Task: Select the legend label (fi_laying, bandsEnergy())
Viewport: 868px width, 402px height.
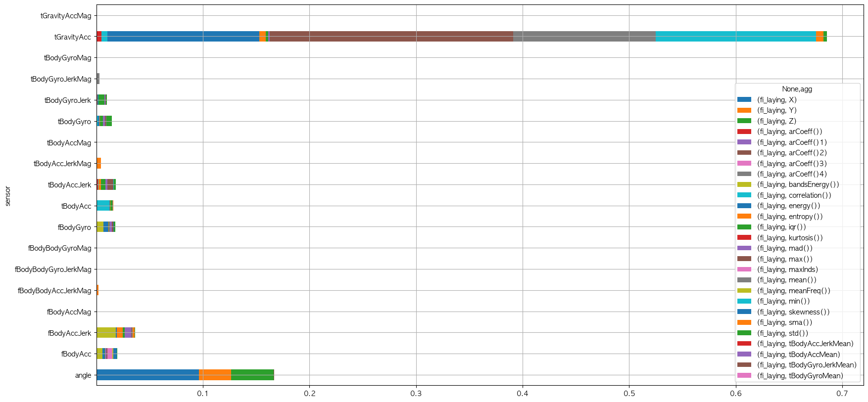Action: click(x=798, y=185)
